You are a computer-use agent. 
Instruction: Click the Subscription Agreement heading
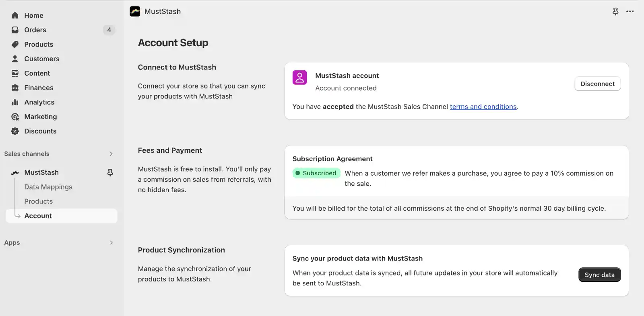[x=332, y=159]
